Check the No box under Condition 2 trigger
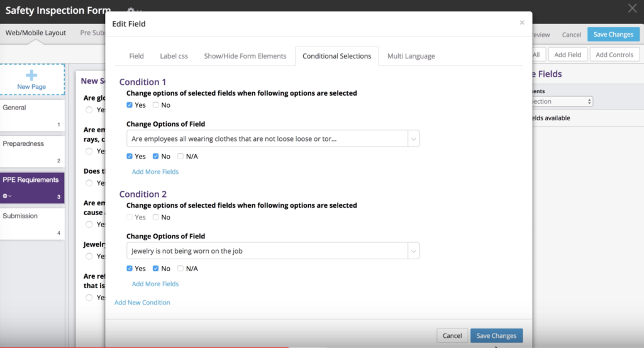 tap(156, 217)
